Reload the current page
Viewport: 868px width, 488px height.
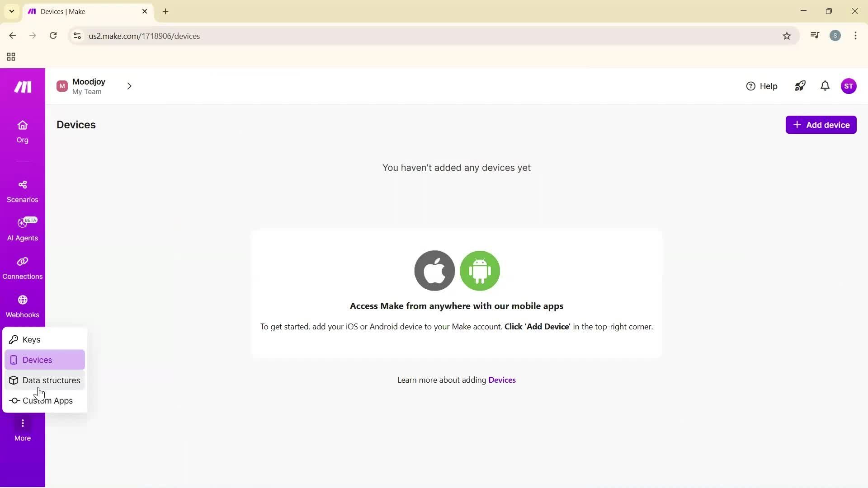pos(53,36)
